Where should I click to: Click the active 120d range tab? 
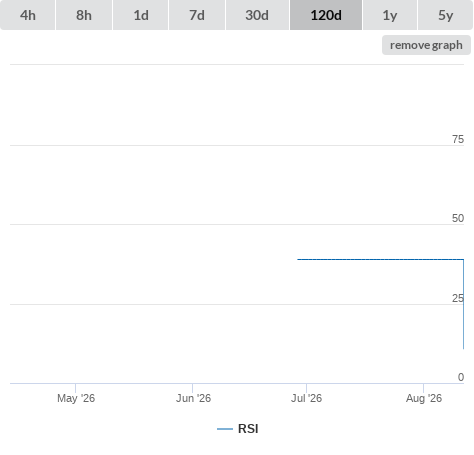tap(326, 15)
